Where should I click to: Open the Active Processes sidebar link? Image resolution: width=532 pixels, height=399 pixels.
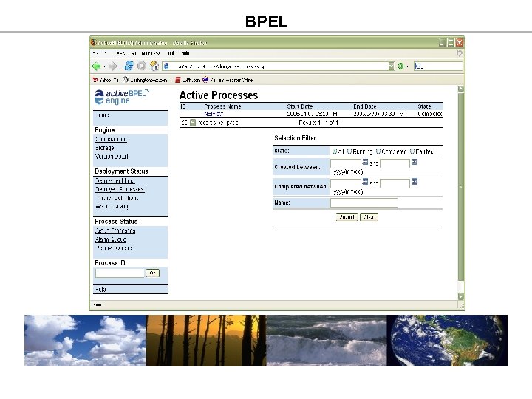coord(115,231)
